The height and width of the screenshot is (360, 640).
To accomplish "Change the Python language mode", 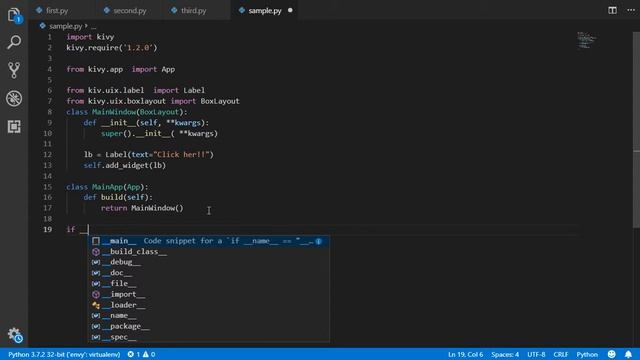I will click(x=587, y=354).
